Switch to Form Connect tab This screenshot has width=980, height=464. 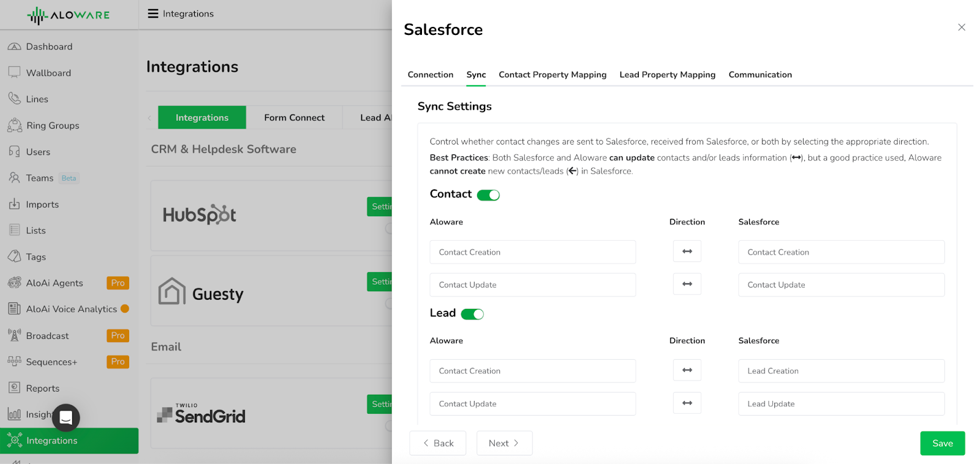(x=295, y=117)
